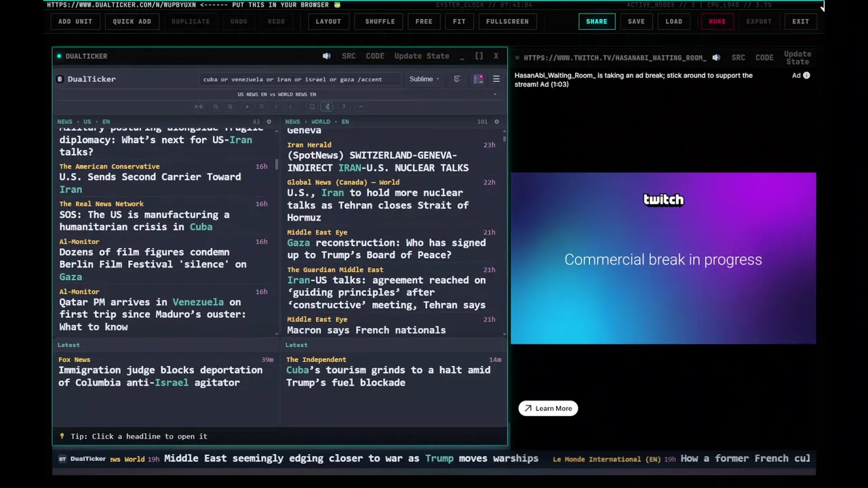868x488 pixels.
Task: Mute the DualTicker unit speaker icon
Action: point(326,56)
